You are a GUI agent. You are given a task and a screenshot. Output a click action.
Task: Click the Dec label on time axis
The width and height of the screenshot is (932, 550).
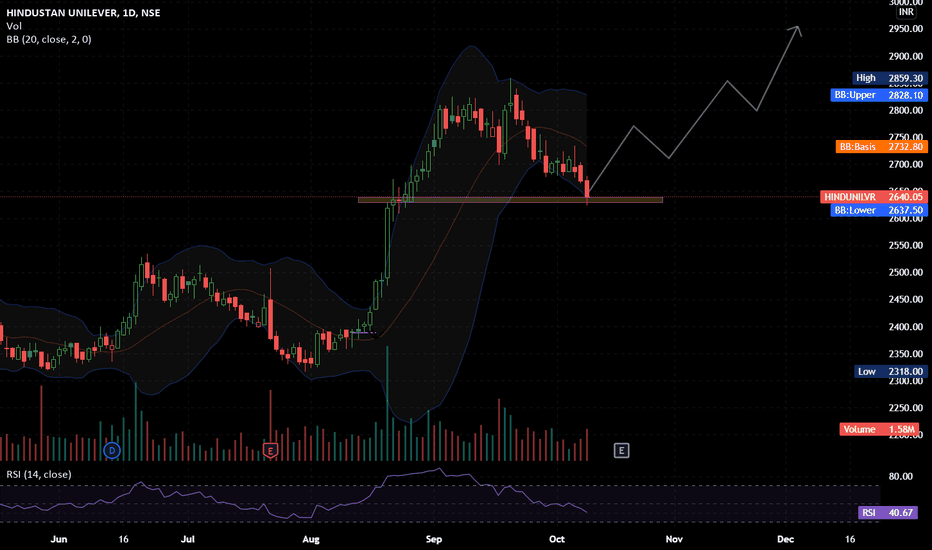pyautogui.click(x=785, y=539)
